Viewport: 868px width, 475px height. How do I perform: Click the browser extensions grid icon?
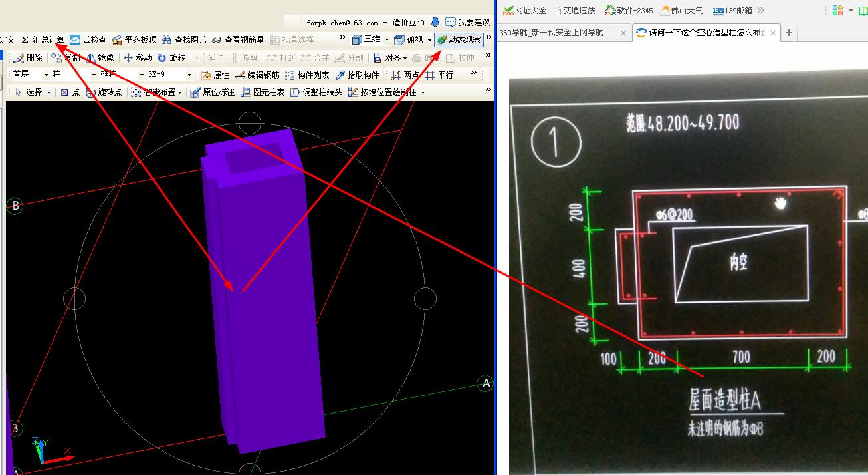point(837,10)
